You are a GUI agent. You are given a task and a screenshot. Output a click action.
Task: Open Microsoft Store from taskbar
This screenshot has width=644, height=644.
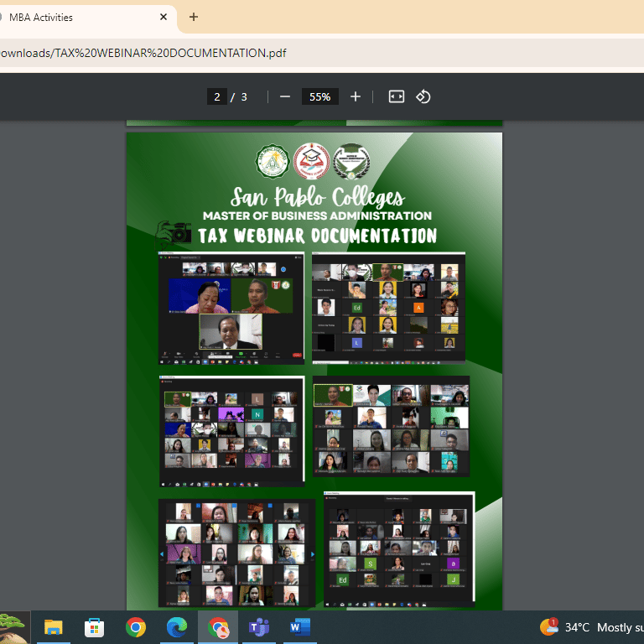coord(95,627)
